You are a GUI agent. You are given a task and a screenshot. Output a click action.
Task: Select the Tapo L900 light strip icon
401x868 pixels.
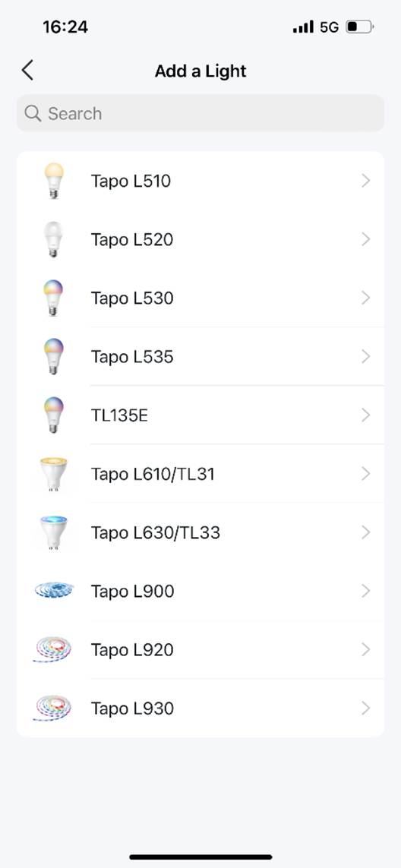tap(54, 590)
